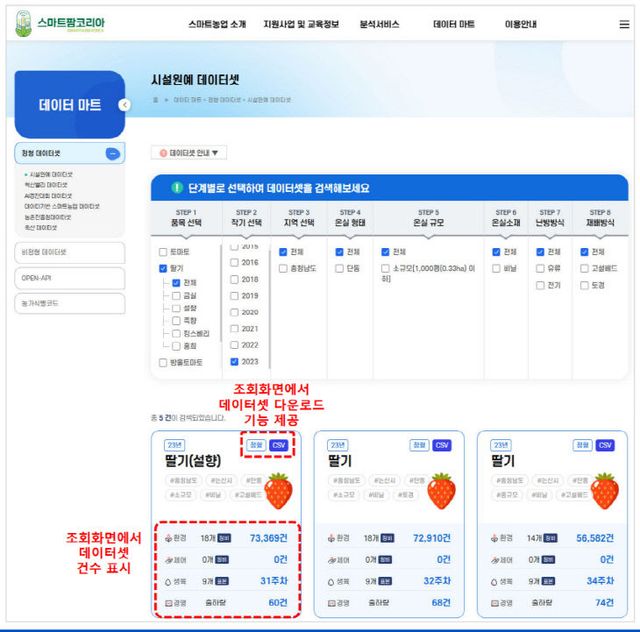This screenshot has width=640, height=632.
Task: Check the 토마토 checkbox in 품목 선택
Action: (x=163, y=252)
